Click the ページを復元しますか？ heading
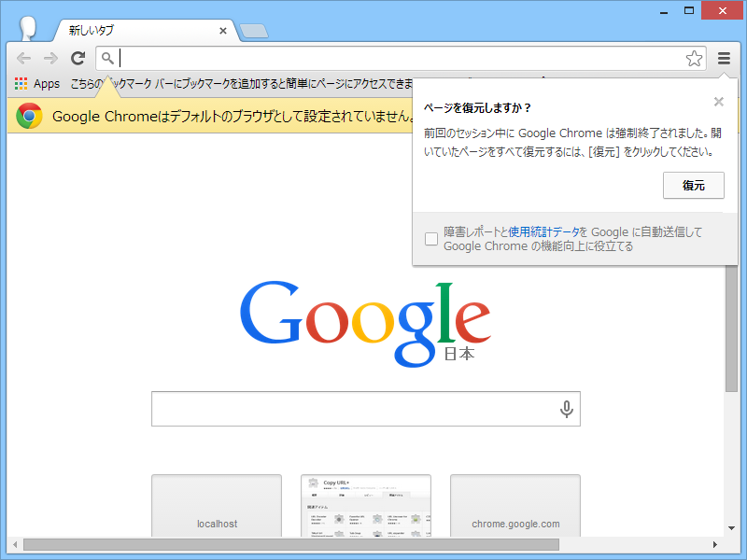747x560 pixels. (477, 108)
